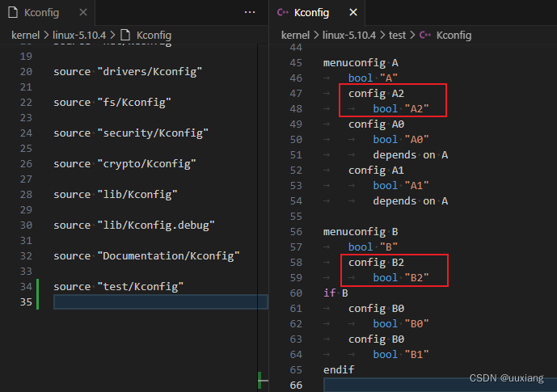The width and height of the screenshot is (557, 392).
Task: Close the right Kconfig tab
Action: point(353,12)
